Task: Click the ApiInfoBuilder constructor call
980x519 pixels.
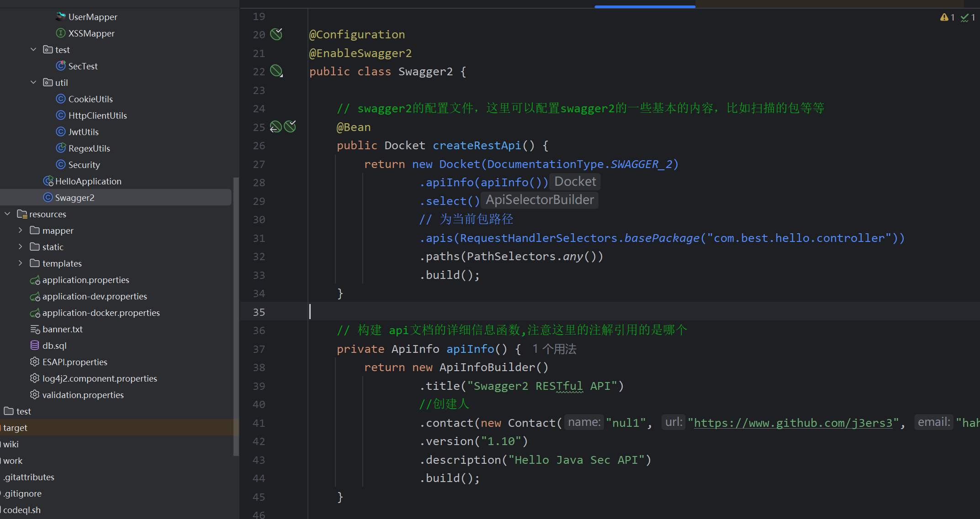Action: click(x=494, y=367)
